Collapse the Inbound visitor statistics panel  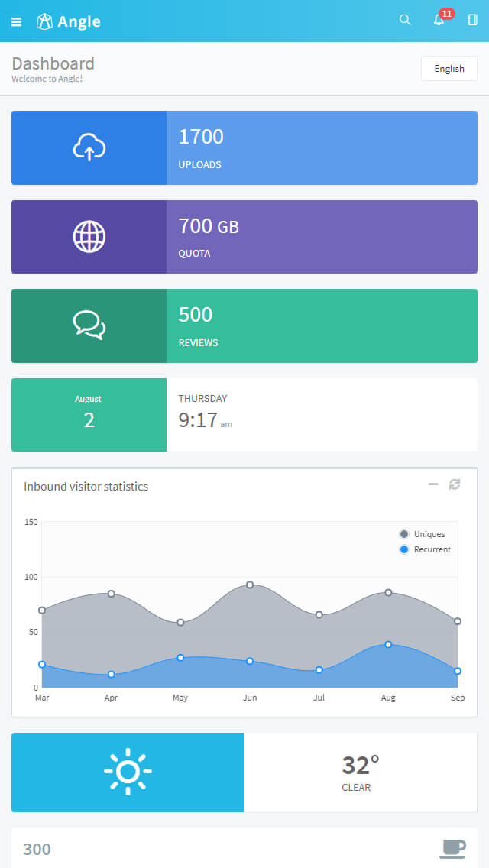point(433,484)
